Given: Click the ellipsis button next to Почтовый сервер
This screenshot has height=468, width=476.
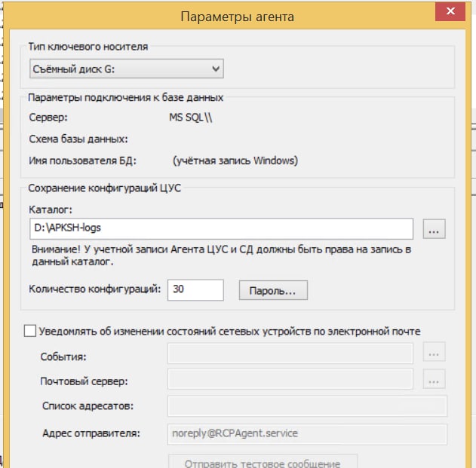Looking at the screenshot, I should 434,379.
